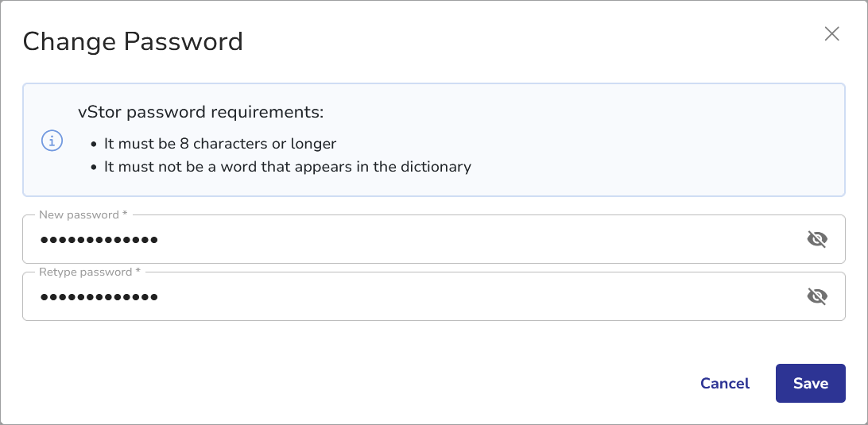
Task: Click the Retype password field label
Action: pos(85,272)
